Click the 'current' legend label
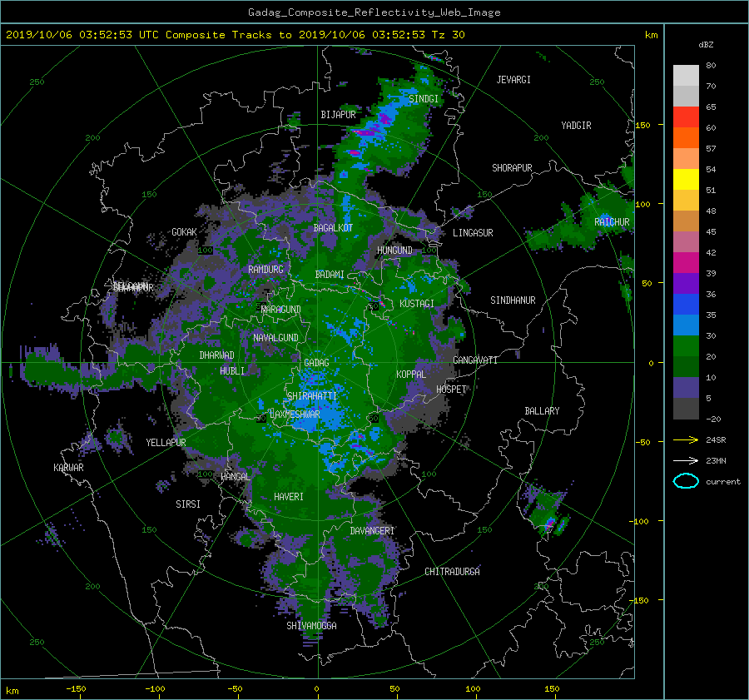Screen dimensions: 749x700 click(722, 482)
